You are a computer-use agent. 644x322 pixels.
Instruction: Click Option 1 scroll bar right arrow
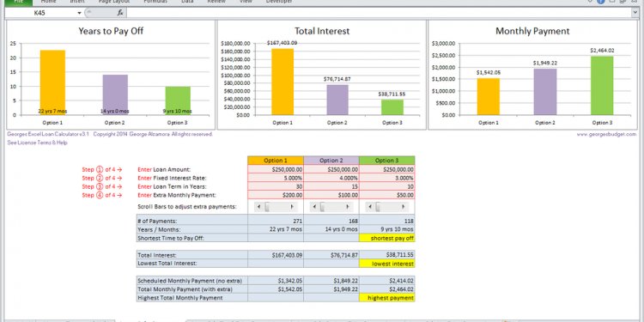pyautogui.click(x=293, y=207)
